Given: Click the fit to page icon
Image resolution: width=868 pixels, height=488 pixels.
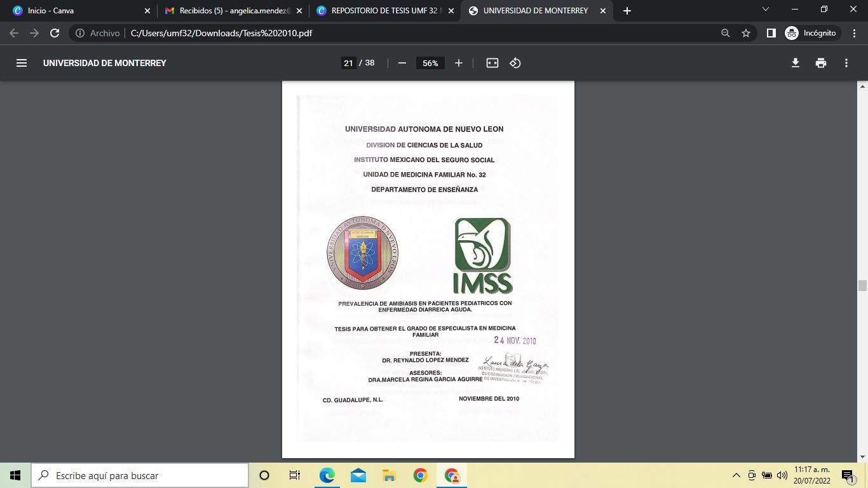Looking at the screenshot, I should pos(492,63).
